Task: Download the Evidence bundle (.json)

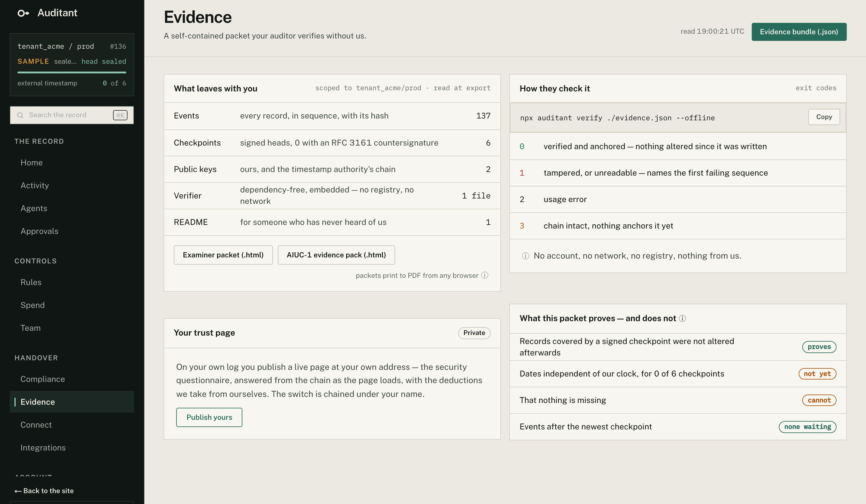Action: click(x=799, y=32)
